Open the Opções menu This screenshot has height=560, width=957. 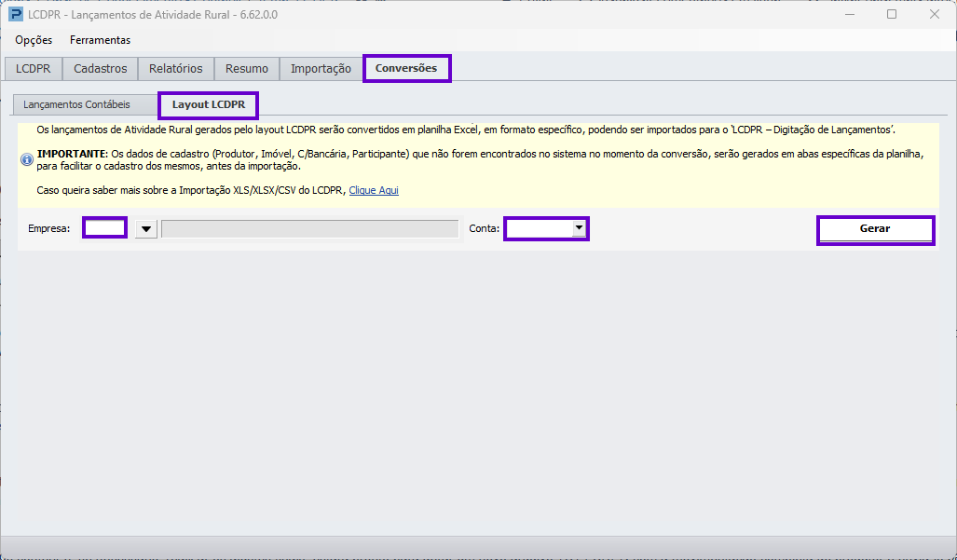pos(34,40)
